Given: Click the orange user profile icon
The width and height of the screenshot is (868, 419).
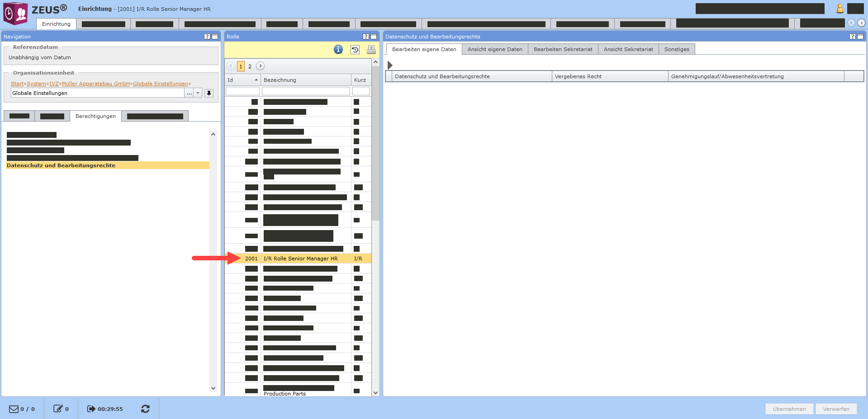Looking at the screenshot, I should tap(840, 9).
